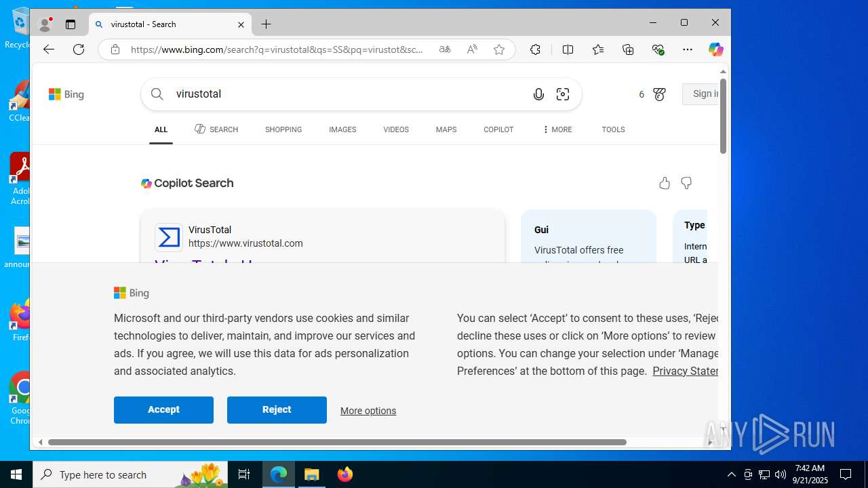The height and width of the screenshot is (488, 868).
Task: Open Microsoft Rewards medal icon
Action: [659, 94]
